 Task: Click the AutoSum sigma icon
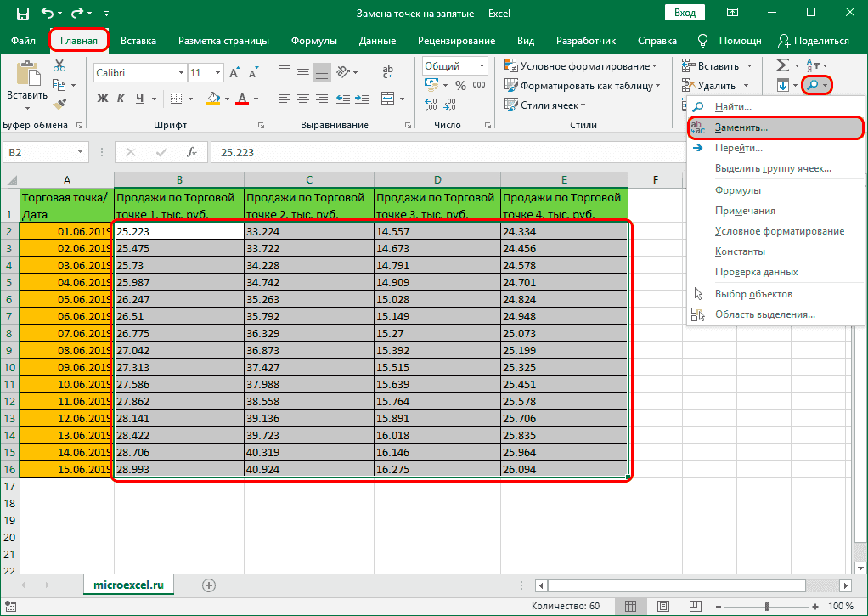(x=782, y=65)
